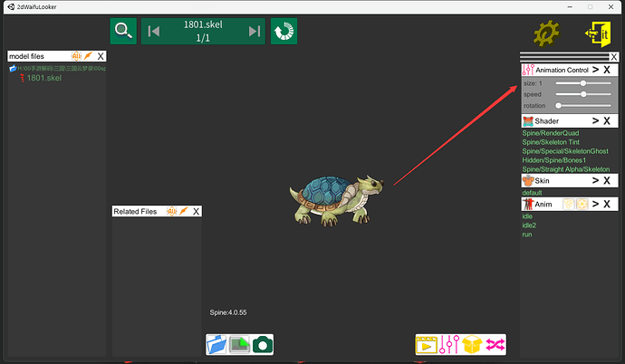The image size is (625, 364).
Task: Close the Related Files panel
Action: pyautogui.click(x=197, y=212)
